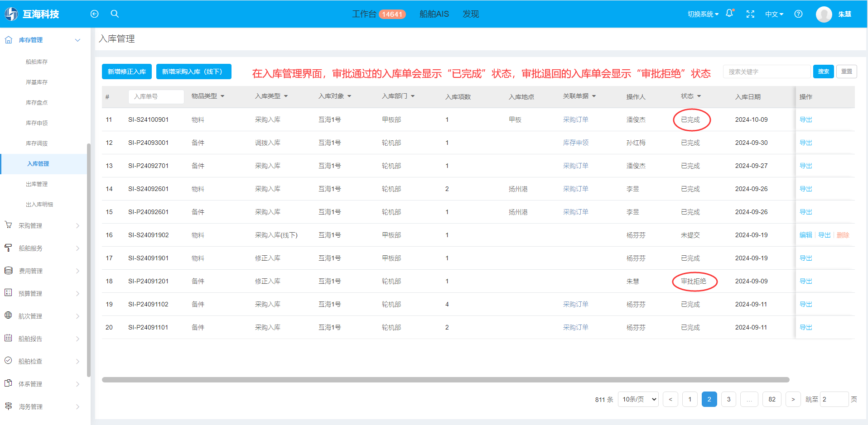Image resolution: width=868 pixels, height=425 pixels.
Task: Go to previous page arrow
Action: click(x=670, y=399)
